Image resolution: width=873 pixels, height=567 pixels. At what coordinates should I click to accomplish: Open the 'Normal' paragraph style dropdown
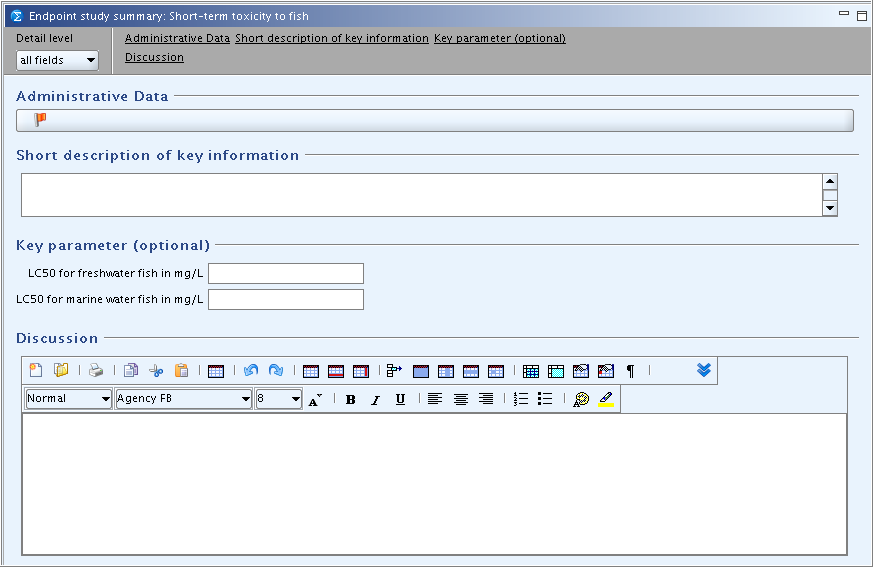68,399
